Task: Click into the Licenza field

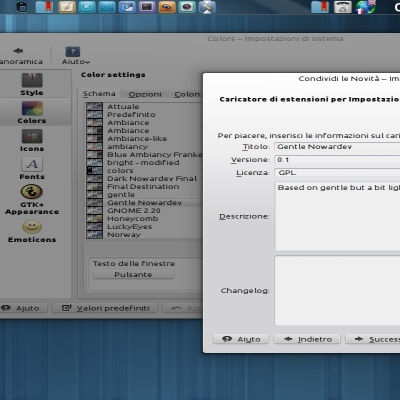Action: (337, 173)
